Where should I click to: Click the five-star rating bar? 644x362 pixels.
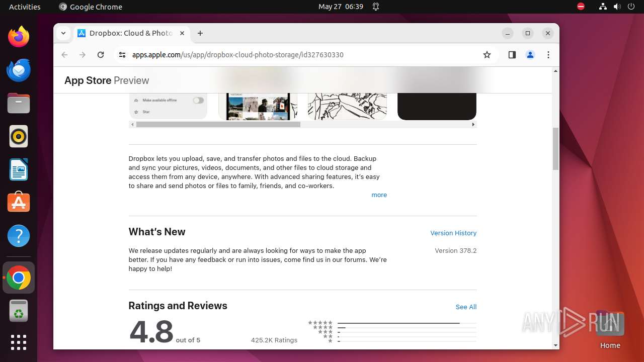[407, 323]
